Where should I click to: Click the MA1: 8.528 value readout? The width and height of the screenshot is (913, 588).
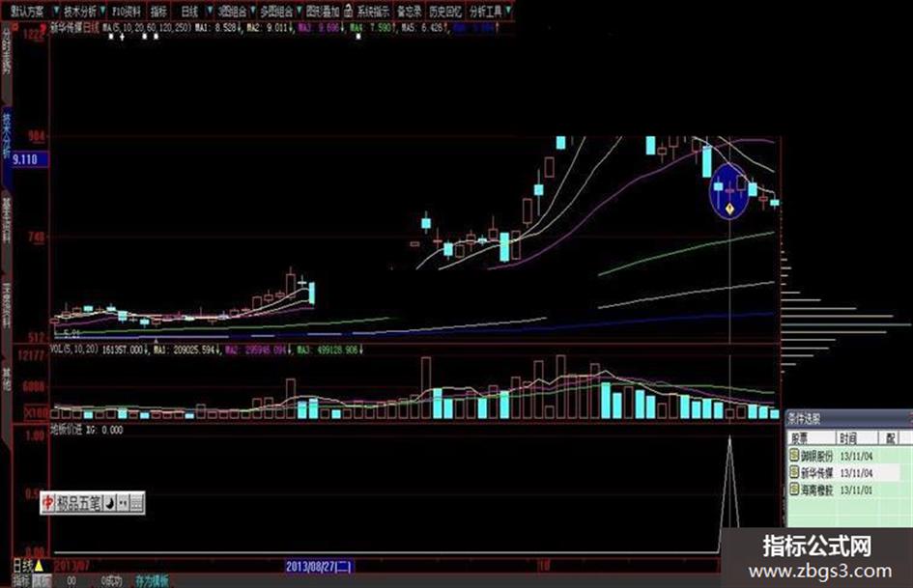click(217, 27)
